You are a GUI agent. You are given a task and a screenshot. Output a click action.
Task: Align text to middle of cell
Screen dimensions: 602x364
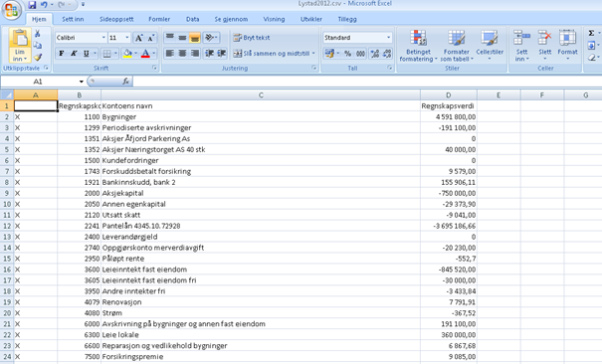tap(182, 37)
